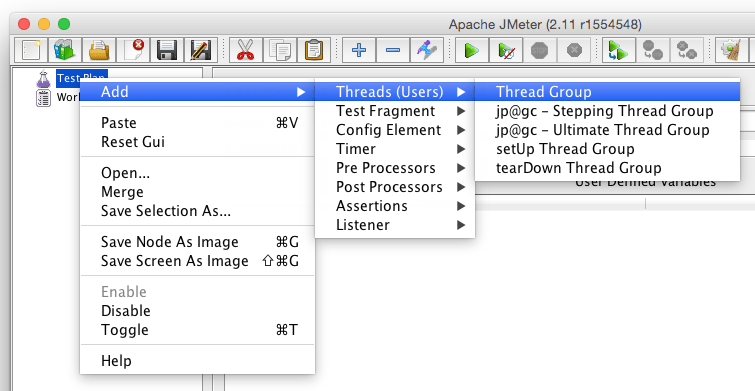This screenshot has height=391, width=755.
Task: Expand the Assertions submenu
Action: point(395,206)
